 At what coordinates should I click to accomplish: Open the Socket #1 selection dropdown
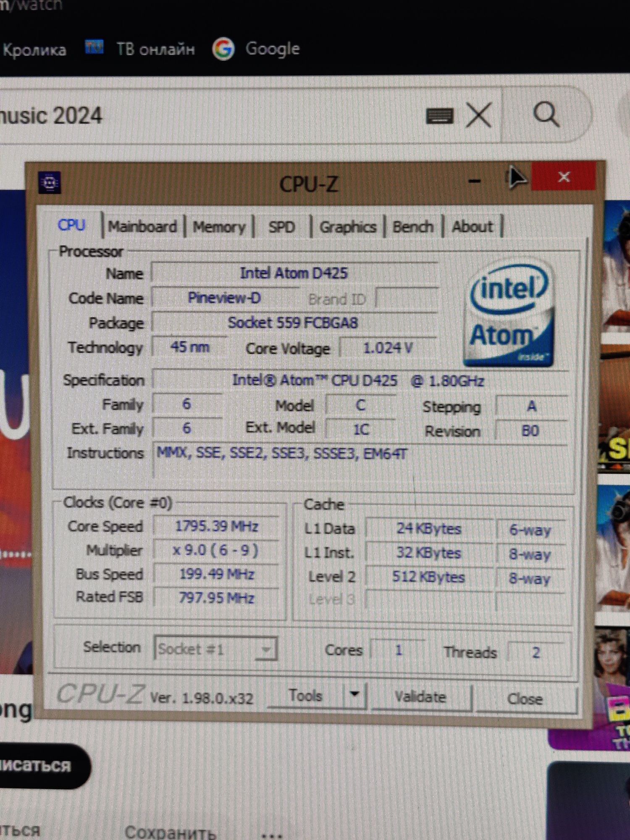(x=215, y=649)
